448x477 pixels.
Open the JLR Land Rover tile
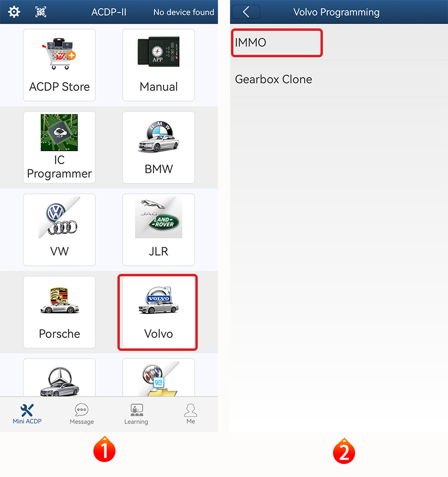coord(158,230)
